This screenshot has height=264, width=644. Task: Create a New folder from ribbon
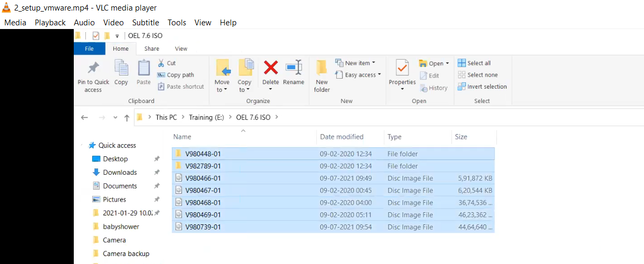pyautogui.click(x=322, y=76)
